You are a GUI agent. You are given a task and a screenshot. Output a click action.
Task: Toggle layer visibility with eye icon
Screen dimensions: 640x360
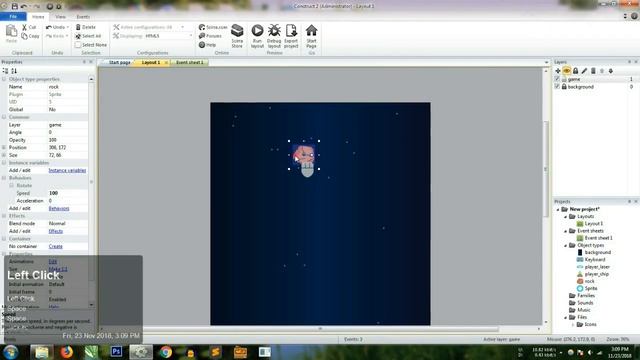[x=567, y=71]
